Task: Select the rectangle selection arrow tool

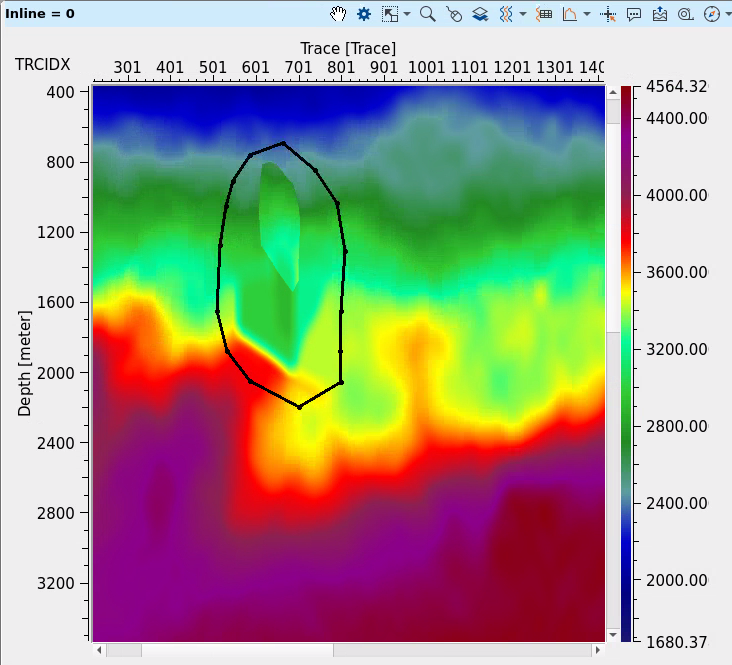Action: pos(390,14)
